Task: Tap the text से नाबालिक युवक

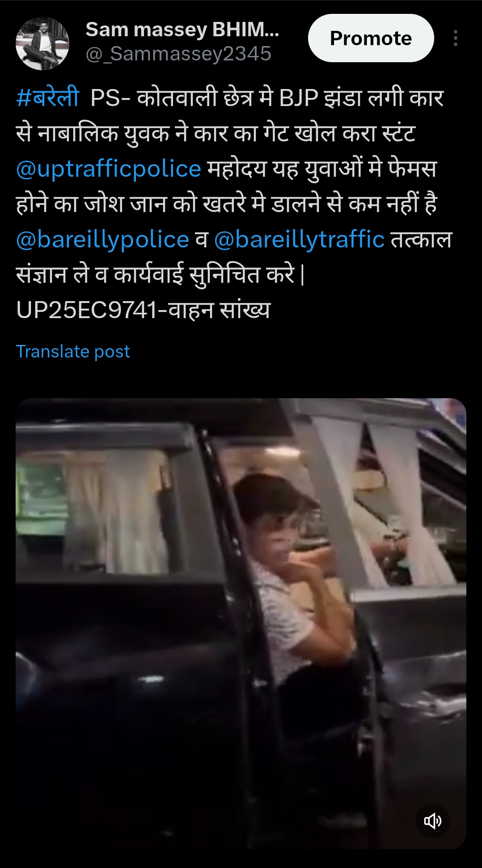Action: [x=92, y=133]
